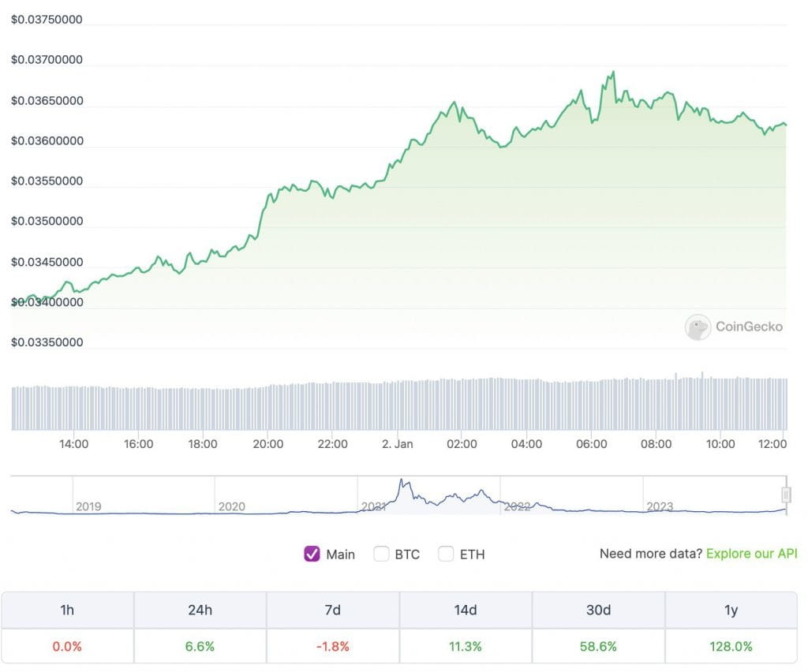Screen dimensions: 808x672
Task: Click the 6.6% daily change value
Action: (200, 646)
